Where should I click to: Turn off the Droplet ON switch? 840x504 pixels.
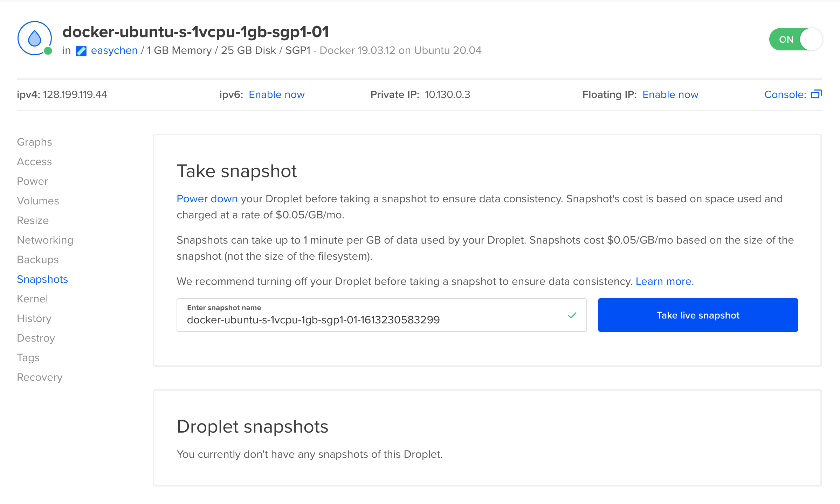pos(796,39)
